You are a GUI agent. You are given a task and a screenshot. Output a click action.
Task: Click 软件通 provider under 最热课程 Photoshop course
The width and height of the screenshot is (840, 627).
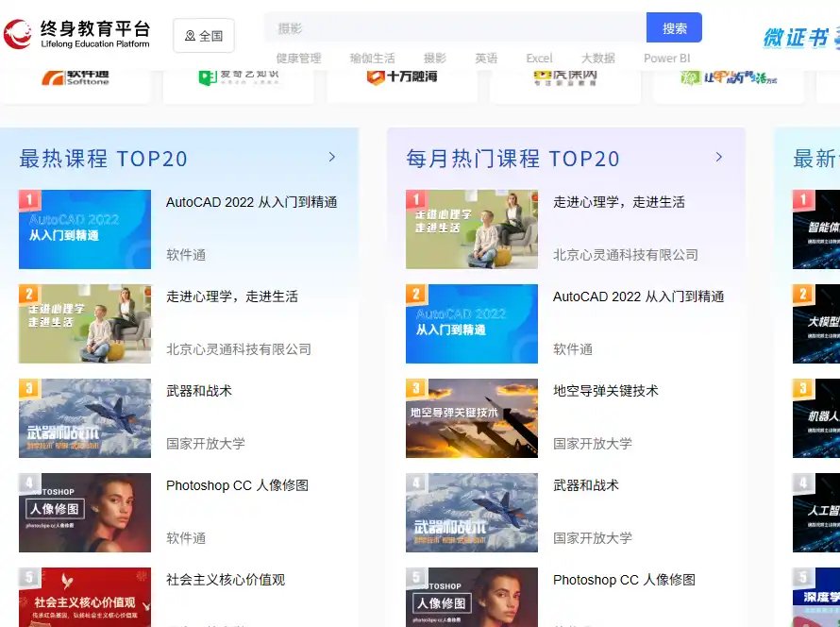point(186,538)
